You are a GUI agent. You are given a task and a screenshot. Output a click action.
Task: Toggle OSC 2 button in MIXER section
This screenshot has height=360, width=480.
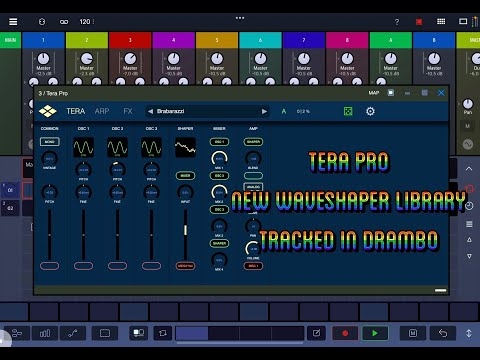[x=219, y=175]
